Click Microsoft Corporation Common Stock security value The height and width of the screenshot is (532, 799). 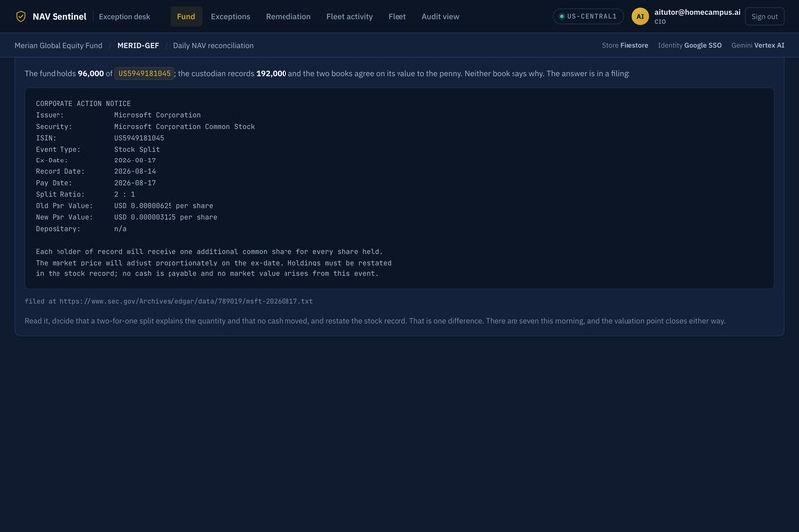[x=184, y=126]
